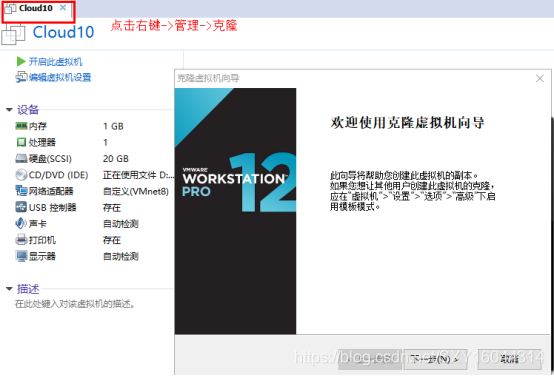Click the edit VM settings icon
Image resolution: width=554 pixels, height=376 pixels.
click(x=21, y=77)
